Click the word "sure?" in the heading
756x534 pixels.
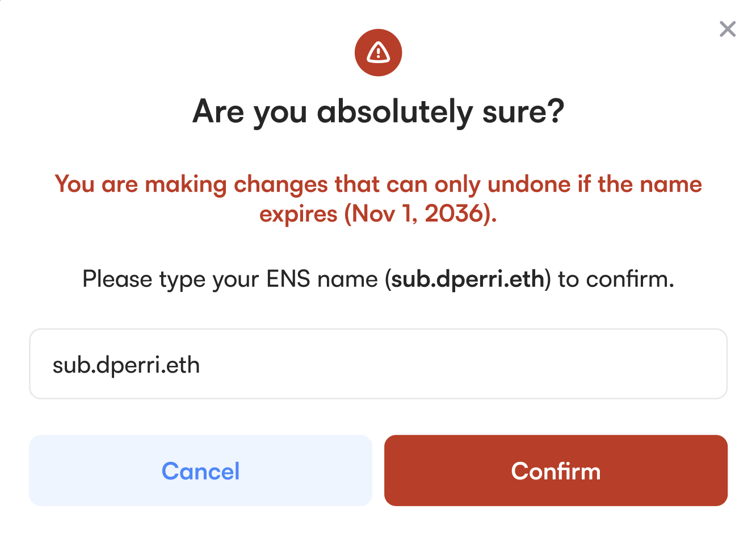pos(523,111)
